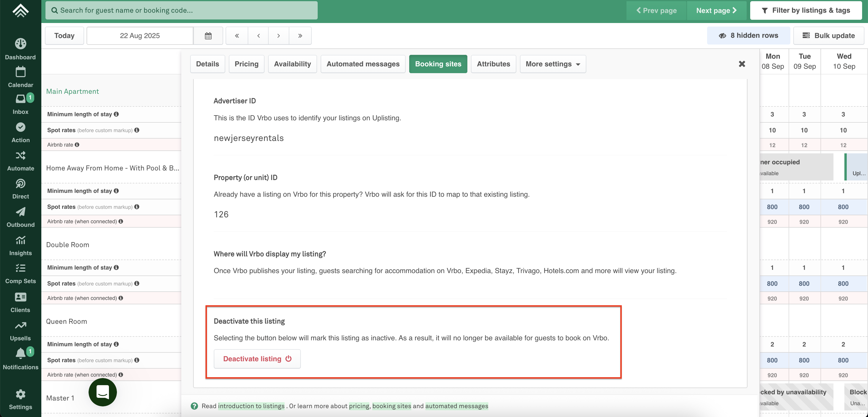Click the Wed 10 Sep column header
Screen dimensions: 868x417
pyautogui.click(x=844, y=61)
